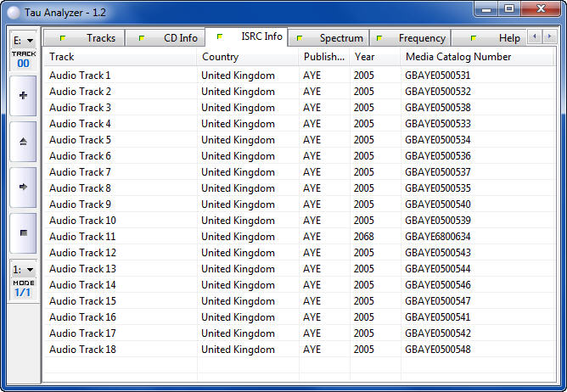Open the E: drive selection dropdown
Image resolution: width=567 pixels, height=392 pixels.
(x=23, y=40)
